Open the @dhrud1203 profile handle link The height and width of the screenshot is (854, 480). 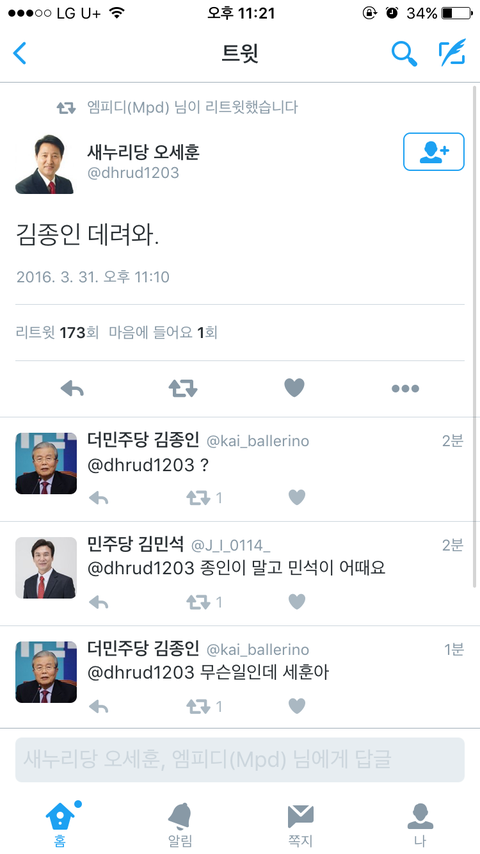(133, 173)
